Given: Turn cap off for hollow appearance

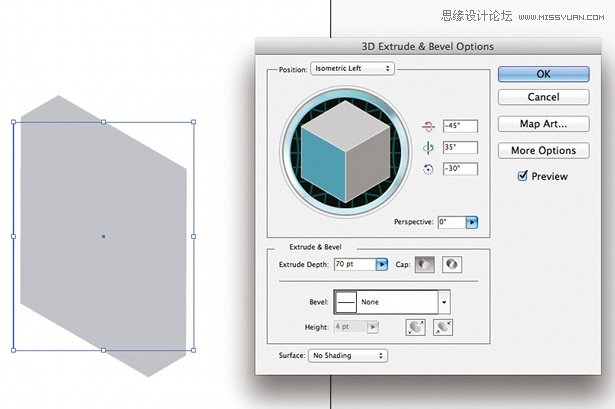Looking at the screenshot, I should [451, 264].
